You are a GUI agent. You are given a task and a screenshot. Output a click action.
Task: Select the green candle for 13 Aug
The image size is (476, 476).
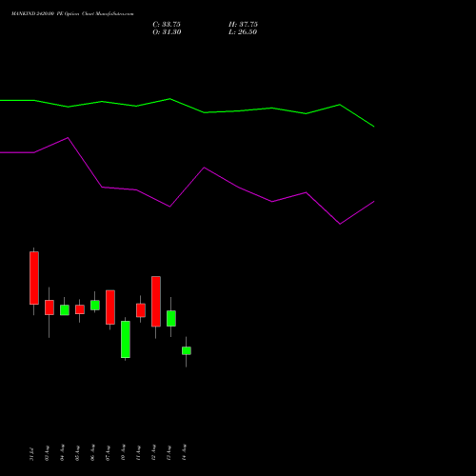(171, 318)
